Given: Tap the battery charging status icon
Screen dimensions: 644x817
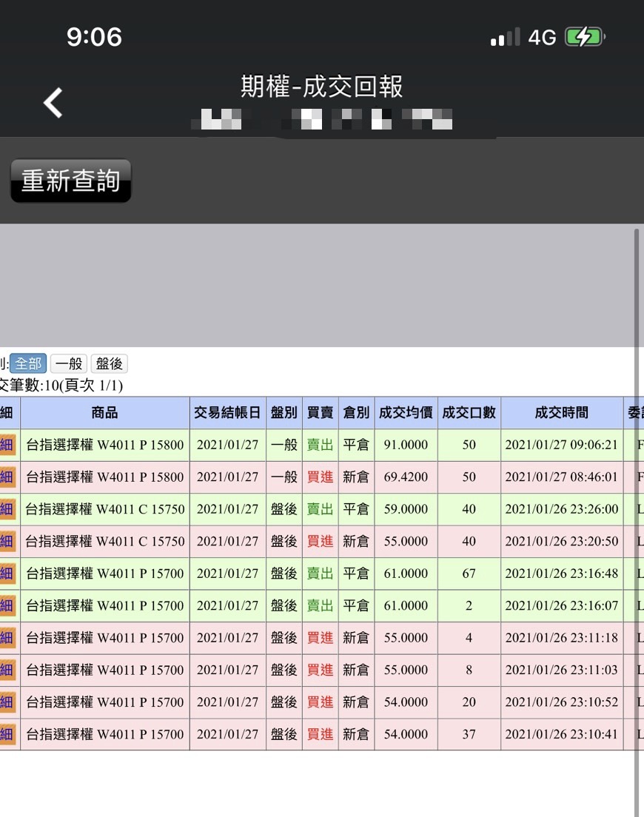Looking at the screenshot, I should click(585, 37).
